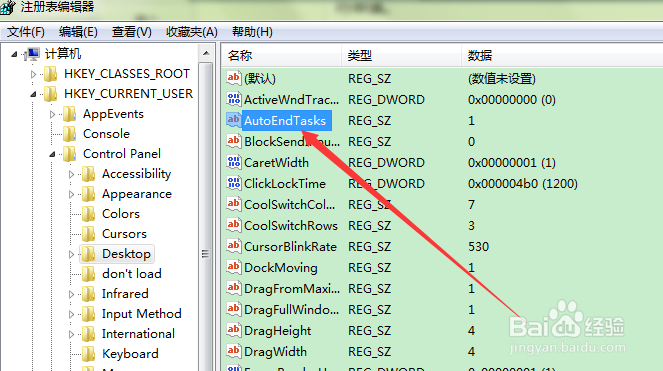Click the 0x000004b0 (1200) data cell
The image size is (663, 371).
523,184
